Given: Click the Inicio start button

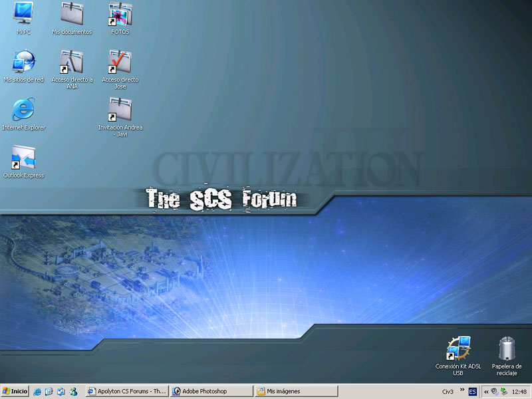Looking at the screenshot, I should 15,391.
